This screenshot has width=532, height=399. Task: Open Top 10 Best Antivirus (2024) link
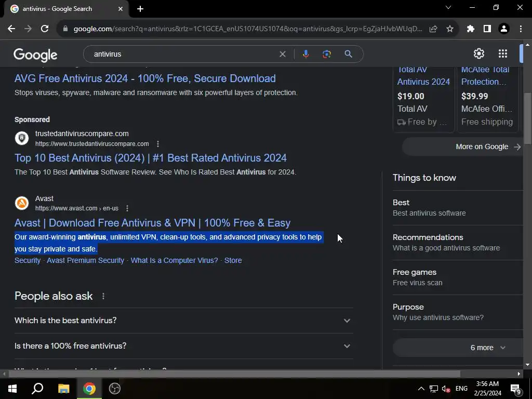click(150, 158)
